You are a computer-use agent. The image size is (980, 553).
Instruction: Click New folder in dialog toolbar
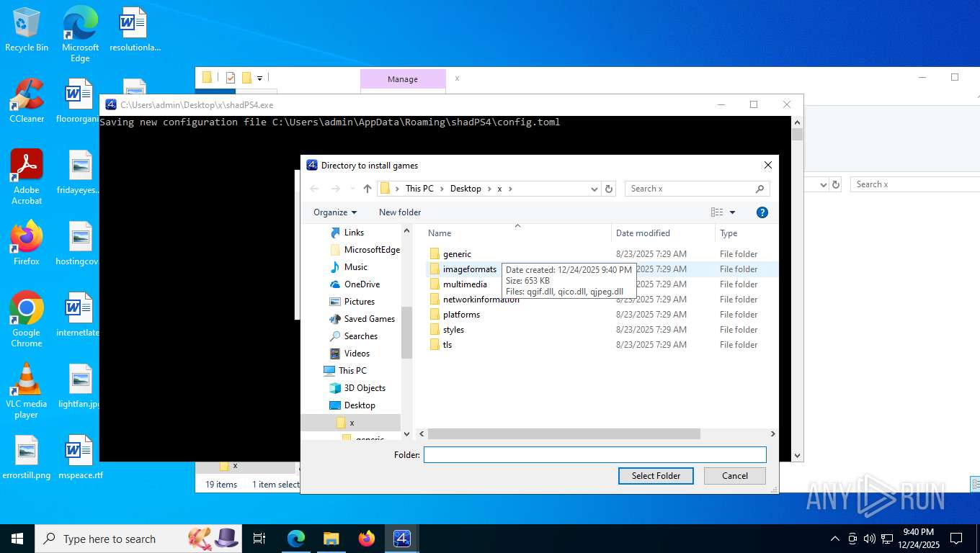pyautogui.click(x=400, y=212)
